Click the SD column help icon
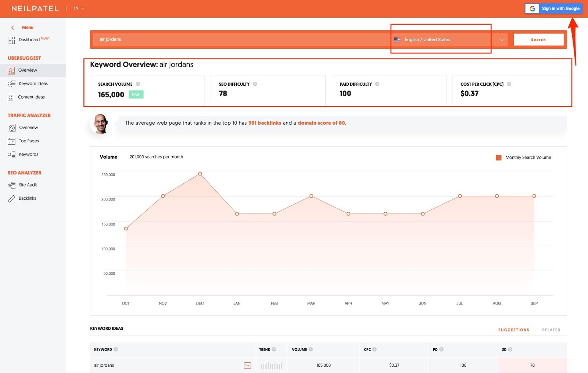588x373 pixels. (510, 349)
